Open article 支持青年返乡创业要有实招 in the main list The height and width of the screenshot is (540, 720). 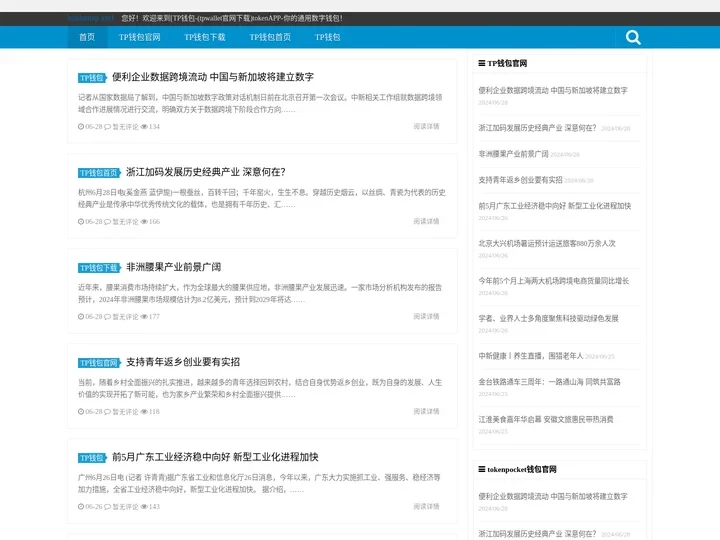click(183, 362)
